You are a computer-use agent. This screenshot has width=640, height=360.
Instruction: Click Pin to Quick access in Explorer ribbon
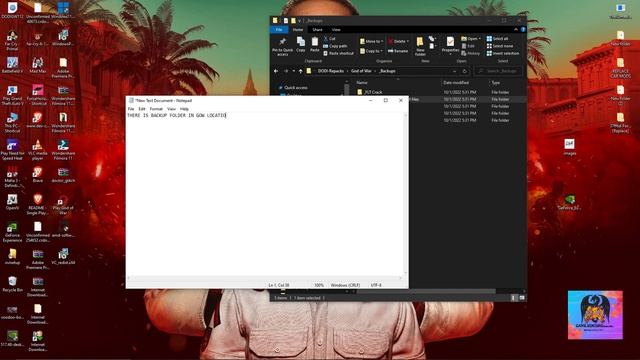[282, 46]
